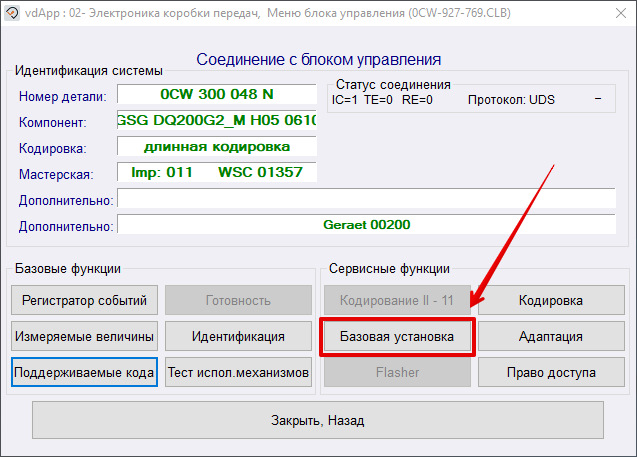Screen dimensions: 637x457
Task: Click the disabled Flasher button
Action: point(397,372)
